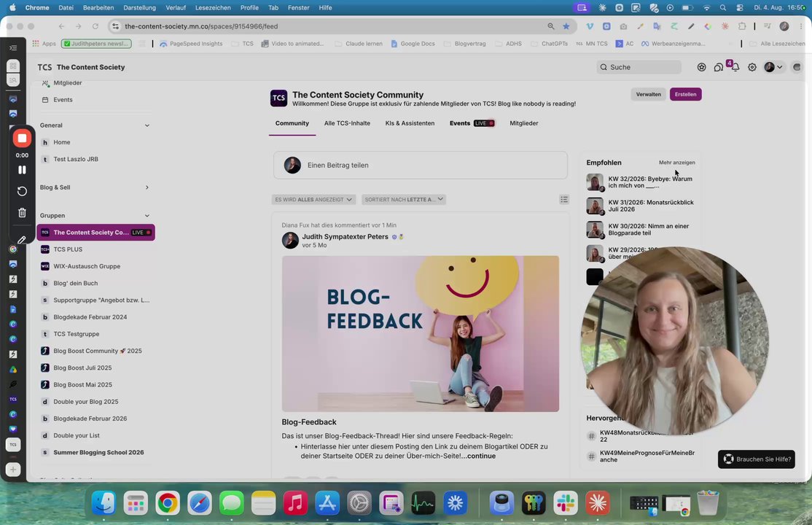Open System Settings from the dock
The image size is (812, 525).
click(359, 502)
